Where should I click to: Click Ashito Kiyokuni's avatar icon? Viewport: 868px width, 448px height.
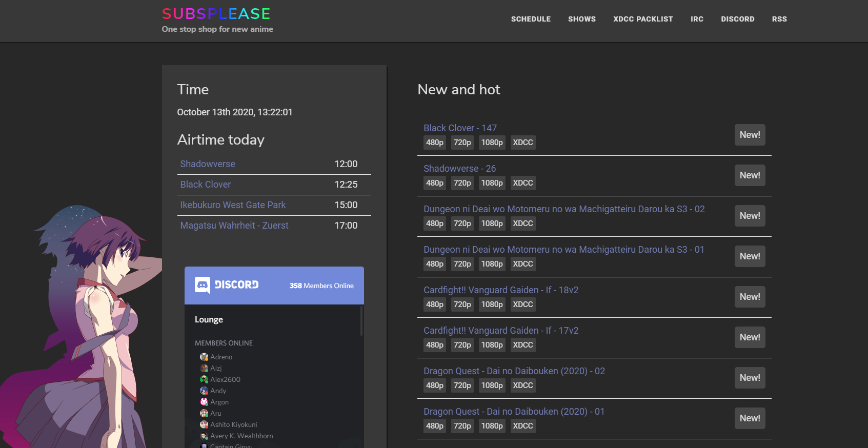pyautogui.click(x=204, y=424)
